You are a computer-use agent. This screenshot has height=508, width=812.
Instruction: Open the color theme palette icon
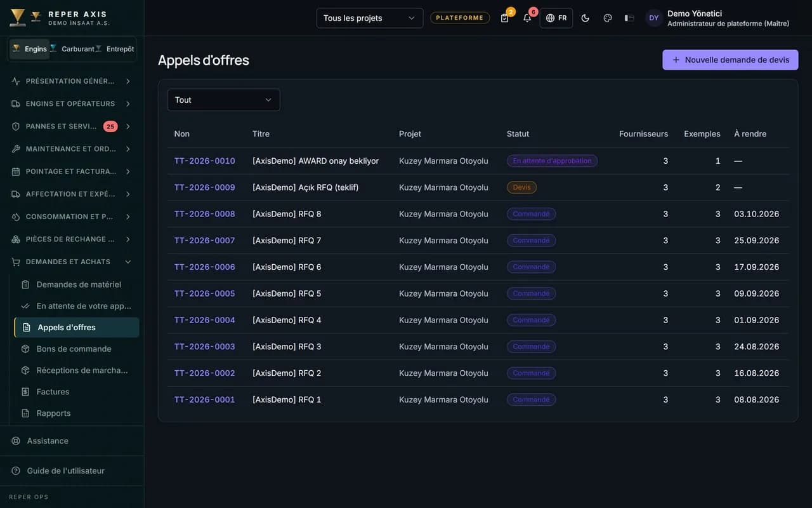click(608, 18)
